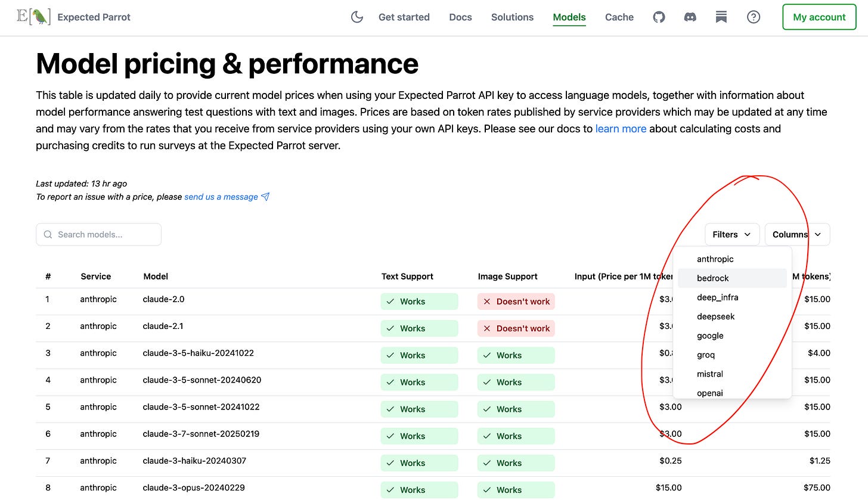
Task: Click model name claude-2.1
Action: pyautogui.click(x=163, y=326)
